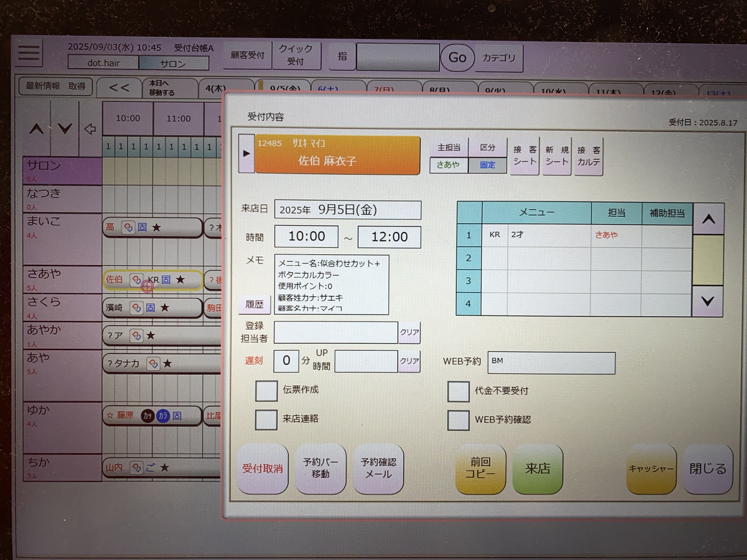Screen dimensions: 747x560
Task: Switch to the サロン tab
Action: [x=173, y=63]
